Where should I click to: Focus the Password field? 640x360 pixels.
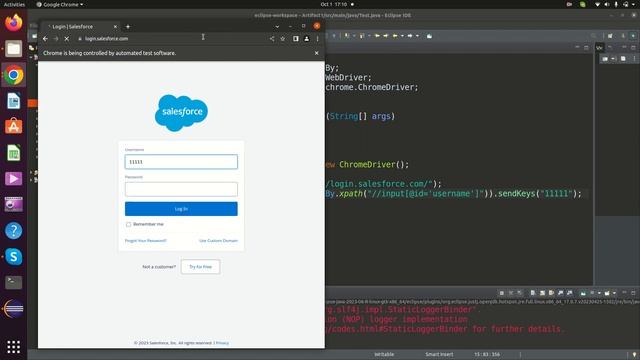click(181, 189)
